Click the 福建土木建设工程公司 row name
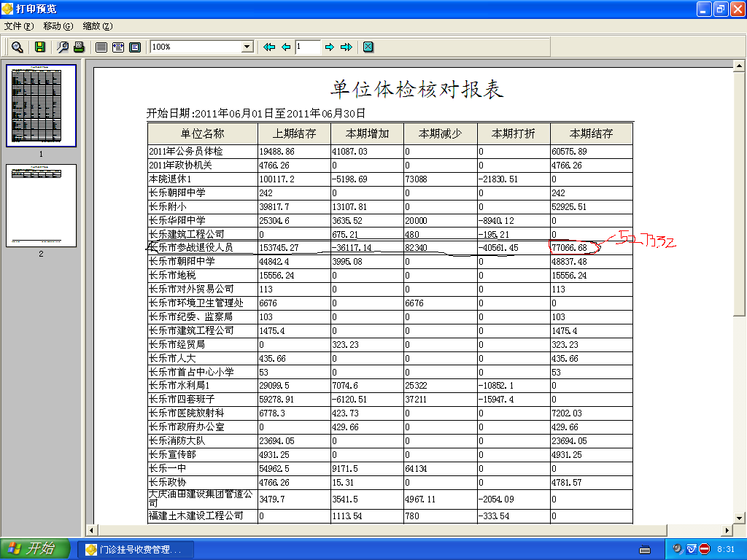Viewport: 747px width, 560px height. pos(196,516)
